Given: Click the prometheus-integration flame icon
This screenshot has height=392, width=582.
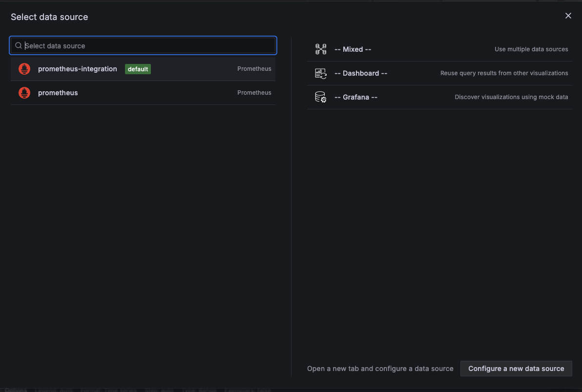Looking at the screenshot, I should coord(24,69).
